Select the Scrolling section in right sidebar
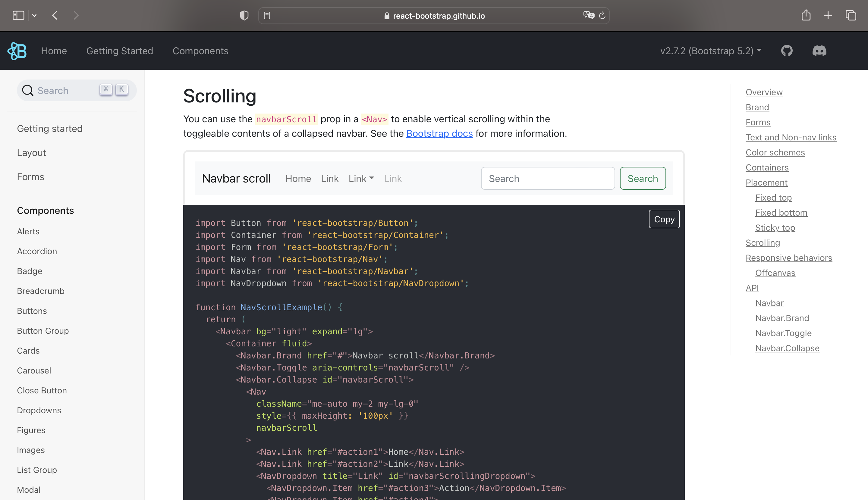Image resolution: width=868 pixels, height=500 pixels. (763, 242)
